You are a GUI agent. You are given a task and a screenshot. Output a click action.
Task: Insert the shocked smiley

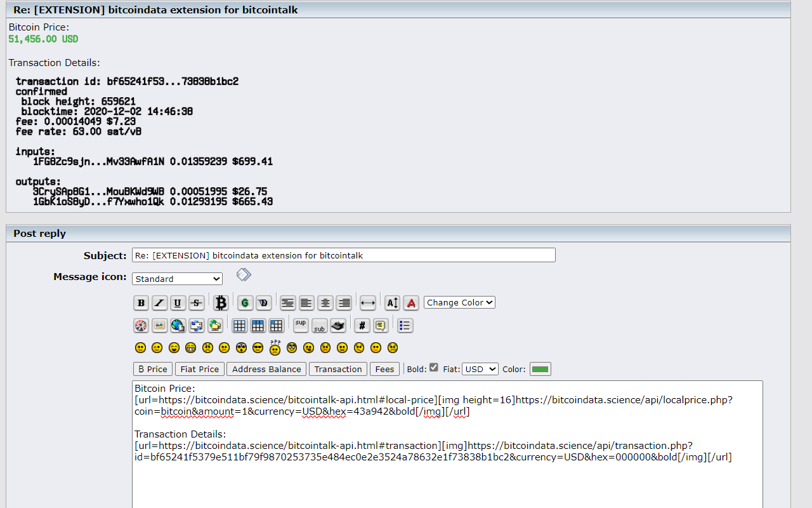tap(241, 348)
